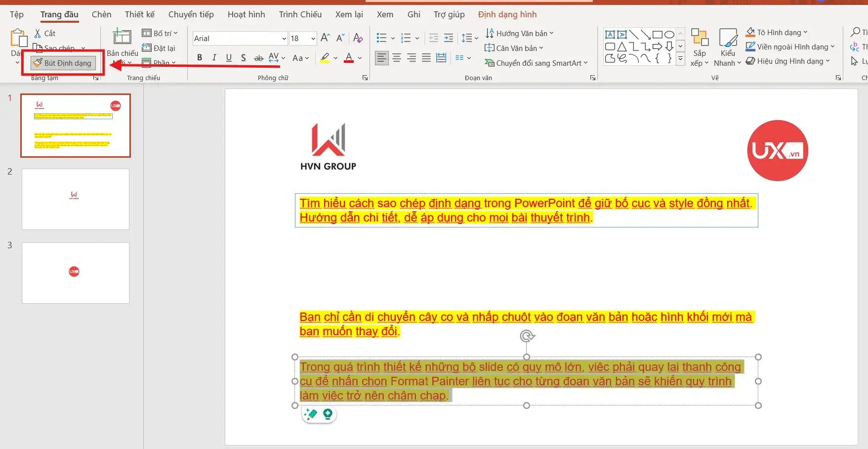Click the Đặt lại reset button
The image size is (868, 449).
(x=159, y=48)
